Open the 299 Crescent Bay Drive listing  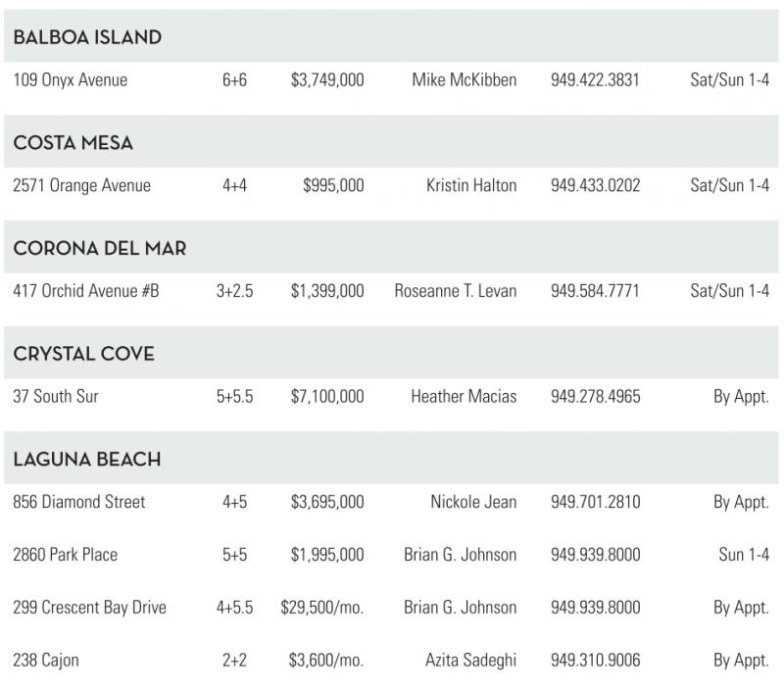89,608
